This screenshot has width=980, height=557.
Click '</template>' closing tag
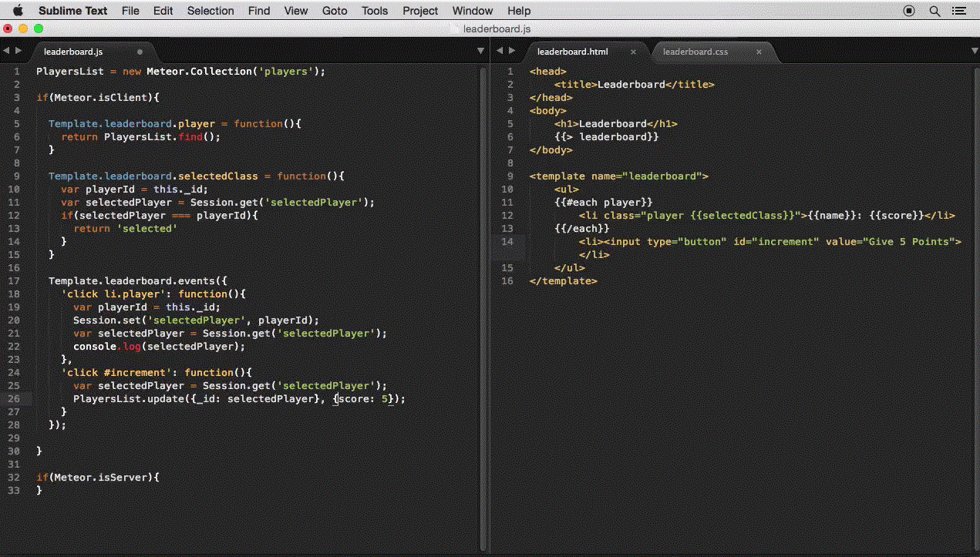click(564, 280)
